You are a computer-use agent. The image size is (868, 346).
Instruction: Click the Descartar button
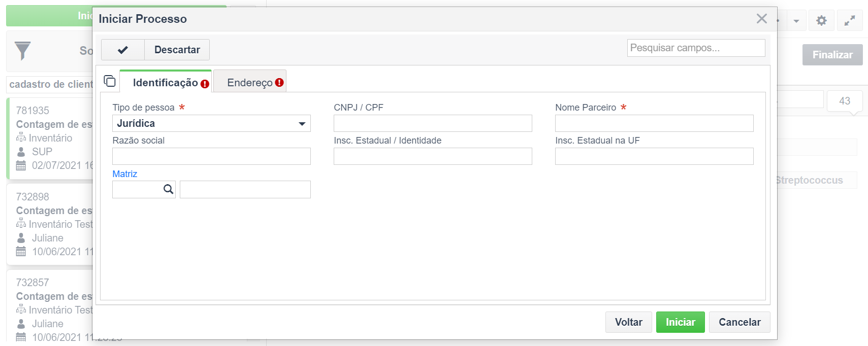177,50
